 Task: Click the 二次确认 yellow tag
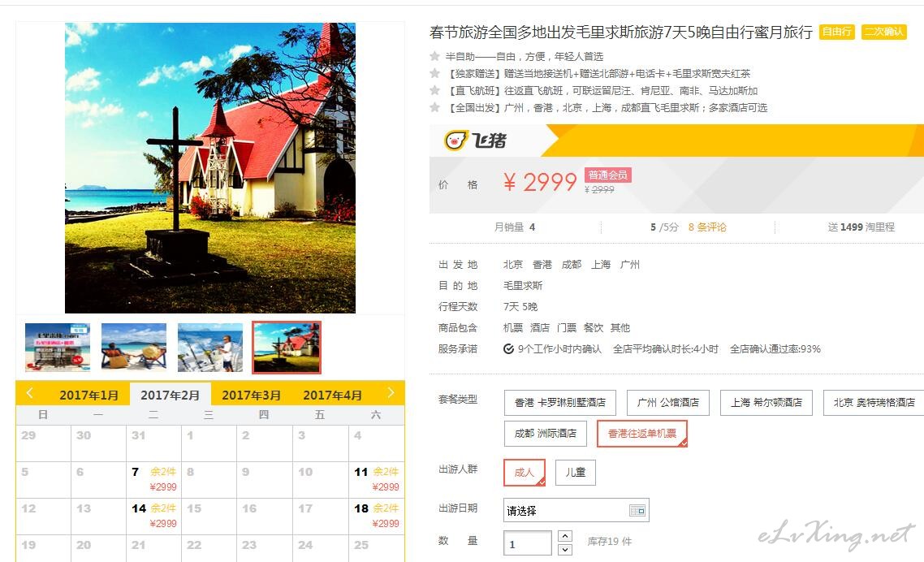pyautogui.click(x=884, y=32)
